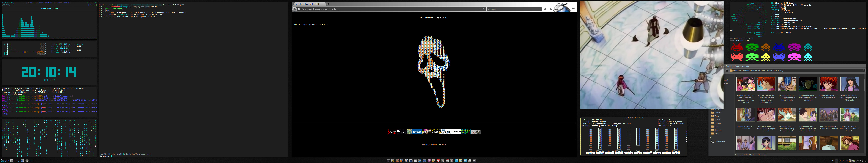Open the Penguin Computing banner

(x=436, y=132)
